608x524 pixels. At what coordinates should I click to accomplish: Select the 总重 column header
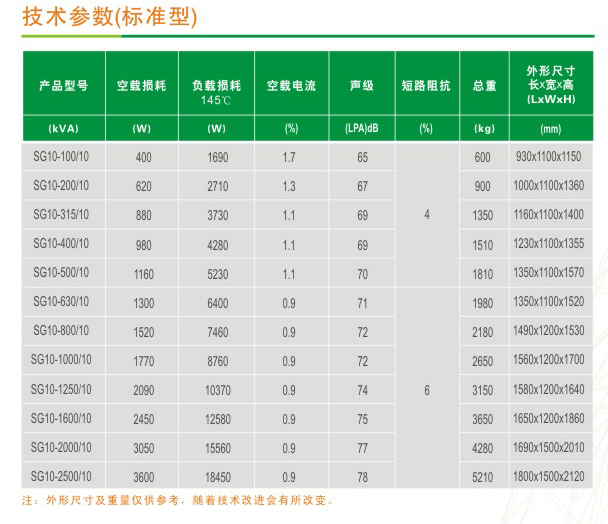click(x=484, y=85)
